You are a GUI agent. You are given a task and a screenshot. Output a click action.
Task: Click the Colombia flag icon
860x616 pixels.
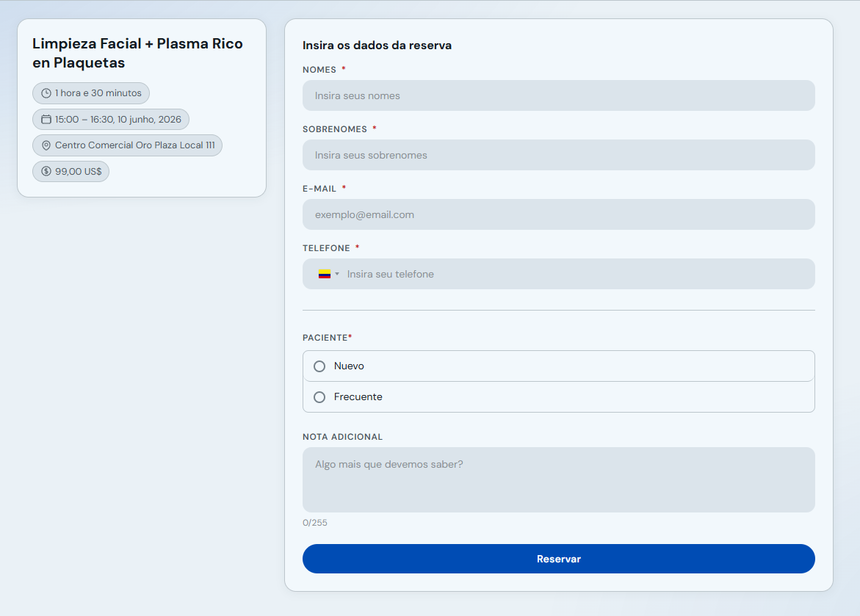click(x=324, y=275)
